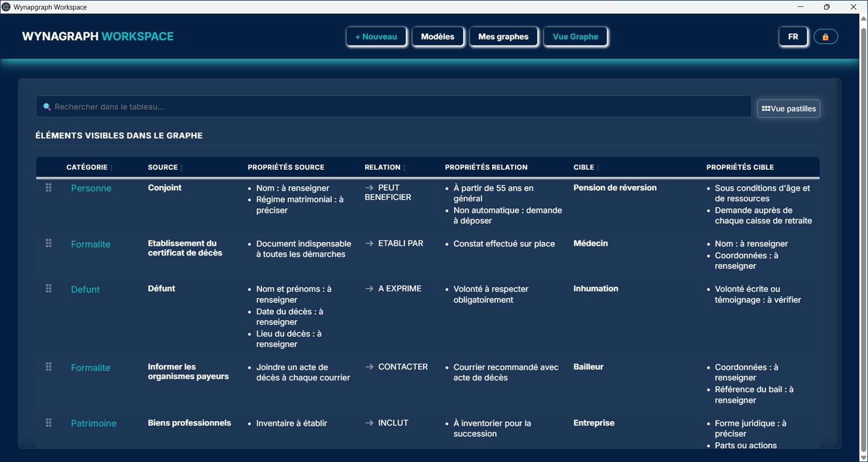Sort the table by the Catégorie column

89,168
